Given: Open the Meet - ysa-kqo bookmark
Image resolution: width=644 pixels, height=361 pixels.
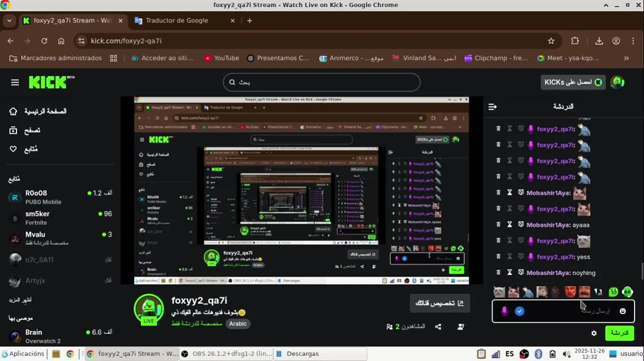Looking at the screenshot, I should pyautogui.click(x=568, y=58).
